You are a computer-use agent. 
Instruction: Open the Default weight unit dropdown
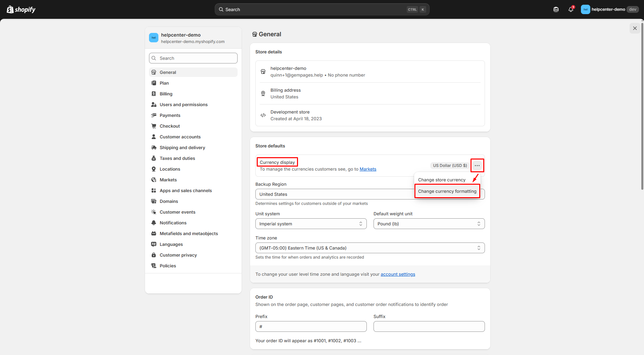click(429, 224)
